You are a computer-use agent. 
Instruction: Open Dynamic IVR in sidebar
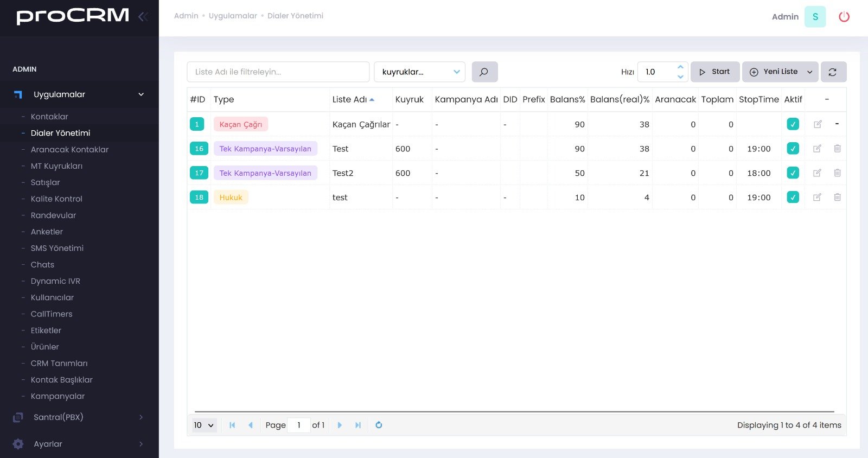click(55, 281)
